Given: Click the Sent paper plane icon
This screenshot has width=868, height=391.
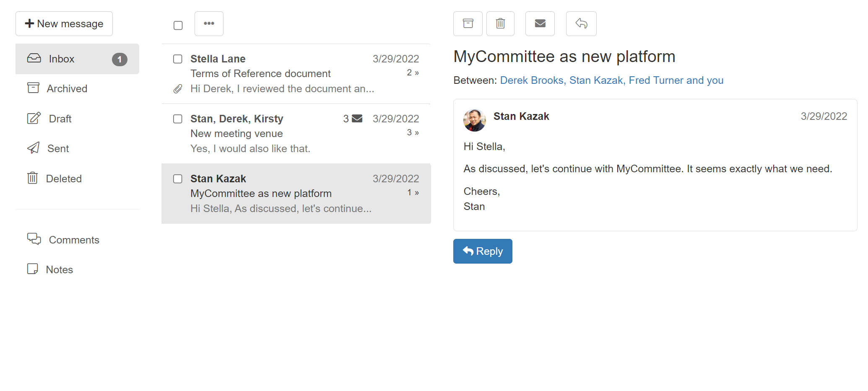Looking at the screenshot, I should [x=34, y=148].
